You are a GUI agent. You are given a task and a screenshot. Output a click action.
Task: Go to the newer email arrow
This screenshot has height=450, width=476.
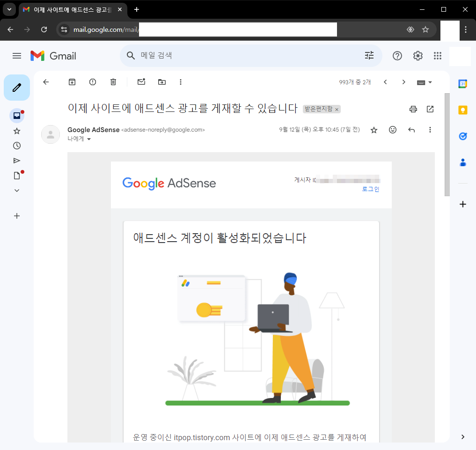tap(385, 82)
